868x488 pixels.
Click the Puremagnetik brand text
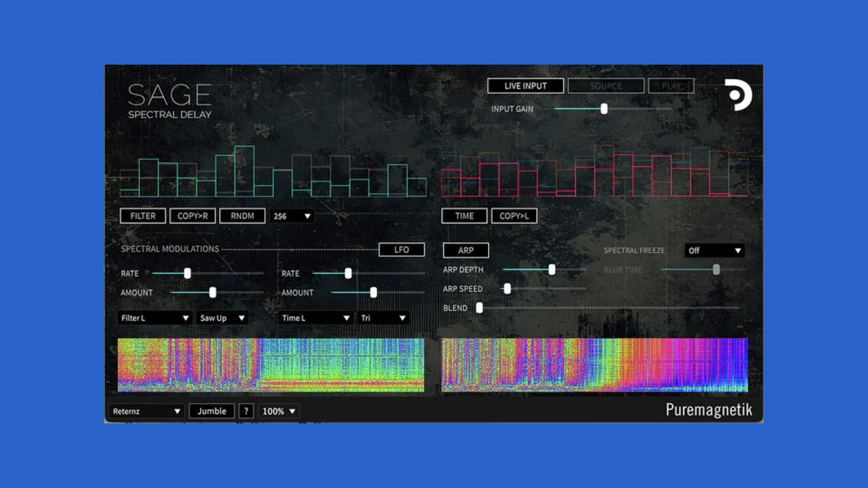point(709,410)
